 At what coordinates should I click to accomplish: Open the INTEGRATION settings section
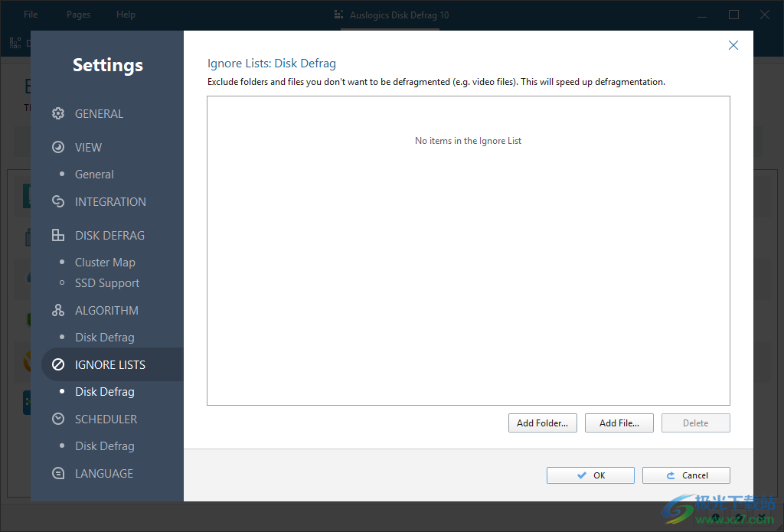pos(110,201)
